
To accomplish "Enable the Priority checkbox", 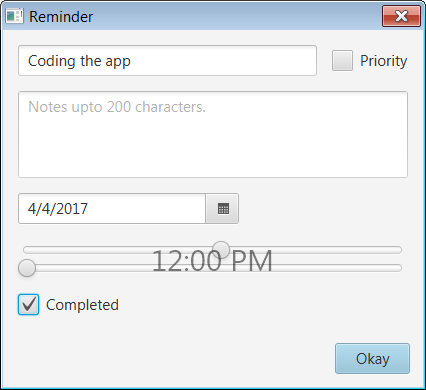I will (342, 61).
